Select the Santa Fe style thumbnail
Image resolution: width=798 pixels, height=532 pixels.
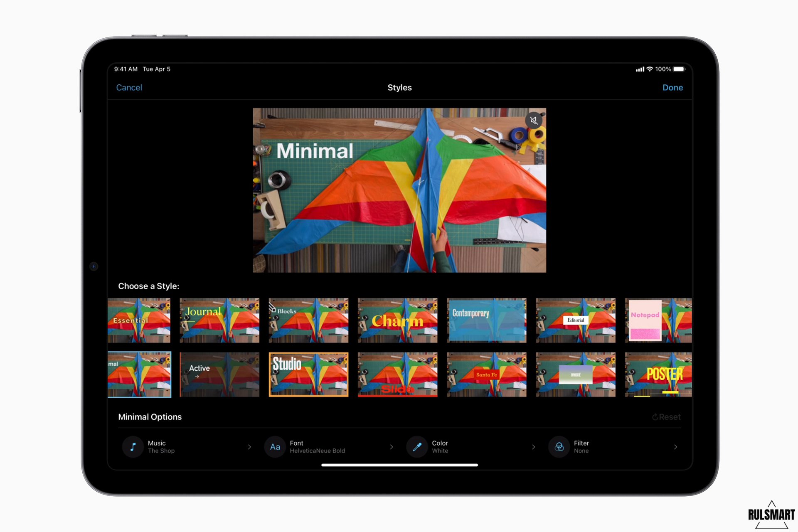click(486, 374)
